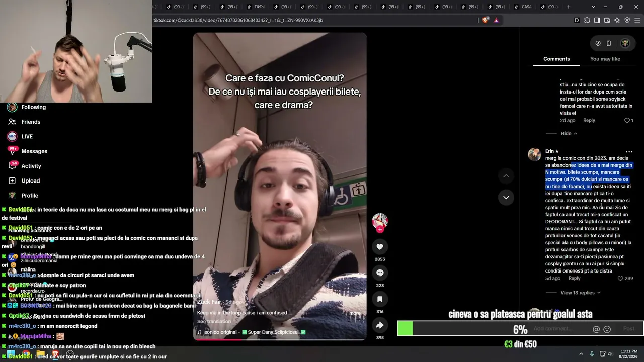This screenshot has height=362, width=644.
Task: Open volume control in system tray
Action: coord(610,354)
